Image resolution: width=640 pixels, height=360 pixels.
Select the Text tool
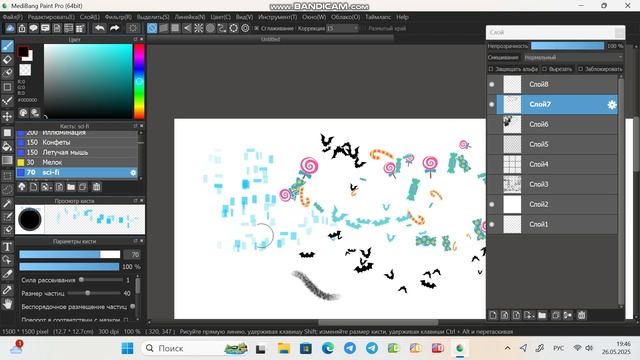pyautogui.click(x=7, y=247)
